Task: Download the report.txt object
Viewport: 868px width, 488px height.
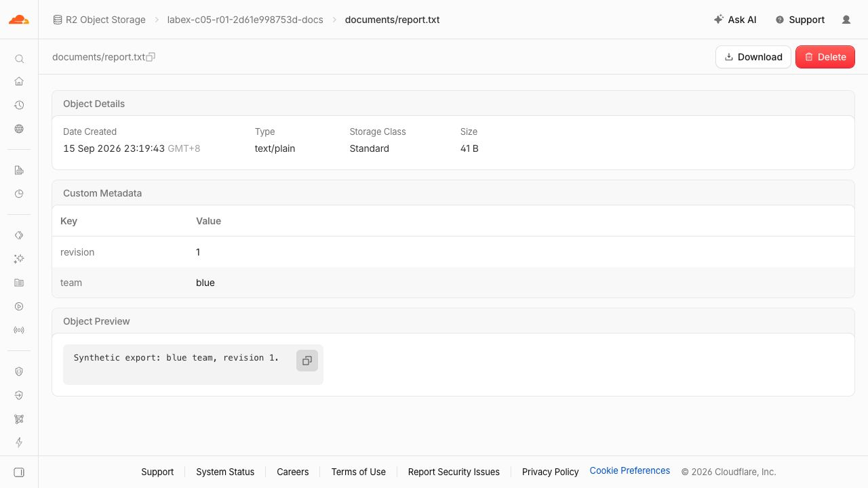Action: 753,57
